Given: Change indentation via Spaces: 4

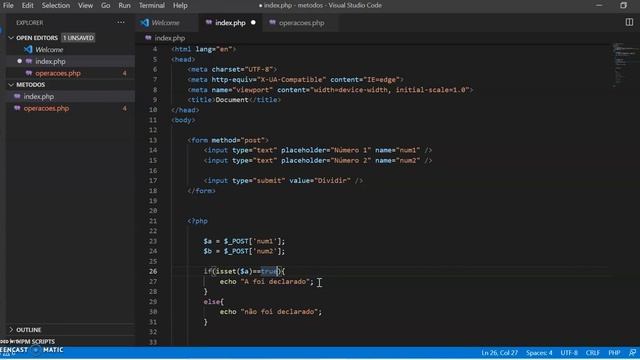Looking at the screenshot, I should point(539,353).
